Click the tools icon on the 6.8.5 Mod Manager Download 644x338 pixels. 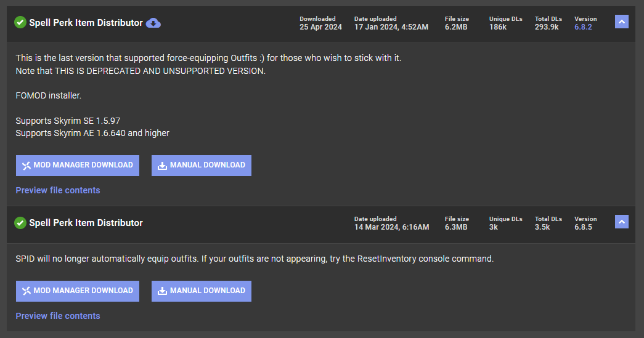point(26,291)
